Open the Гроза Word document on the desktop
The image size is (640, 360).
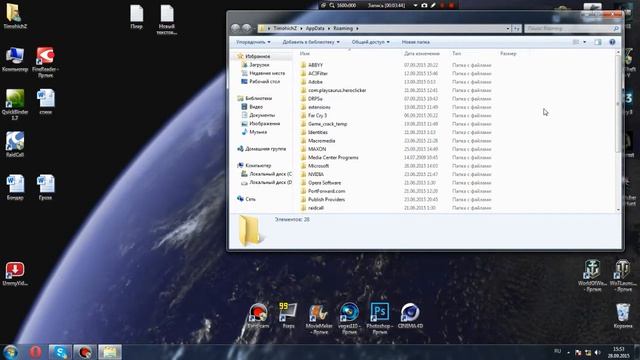coord(45,187)
